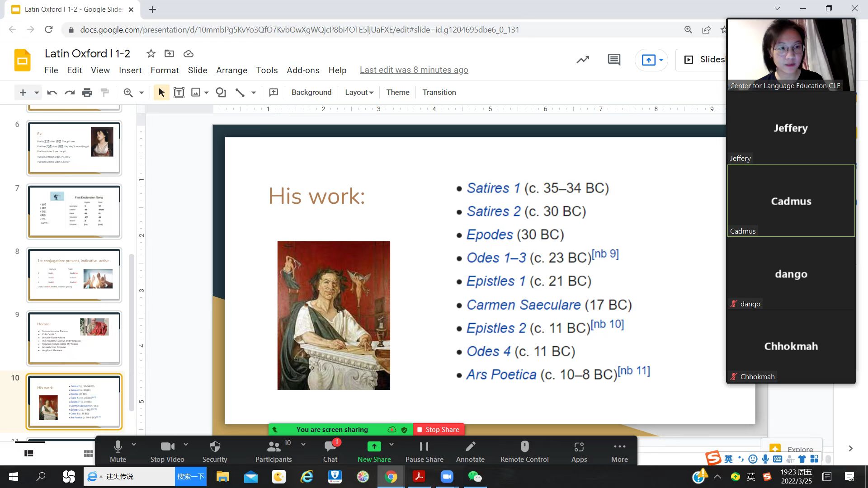Open line type dropdown arrow
Viewport: 868px width, 488px height.
254,93
